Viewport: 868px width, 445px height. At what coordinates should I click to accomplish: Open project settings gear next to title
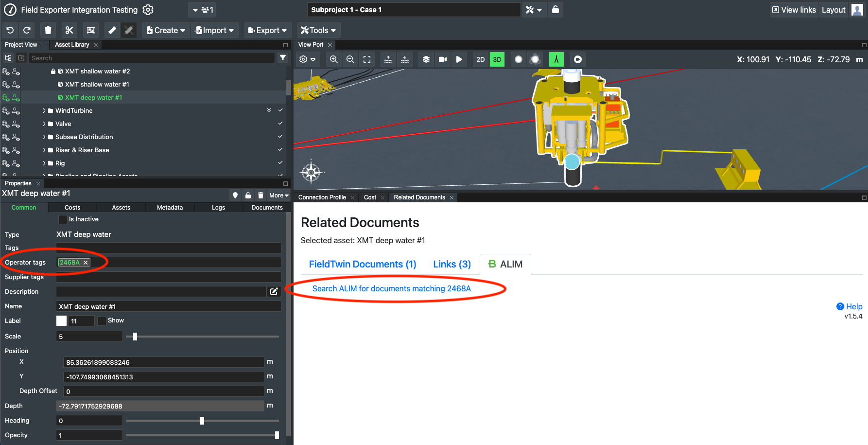tap(148, 10)
